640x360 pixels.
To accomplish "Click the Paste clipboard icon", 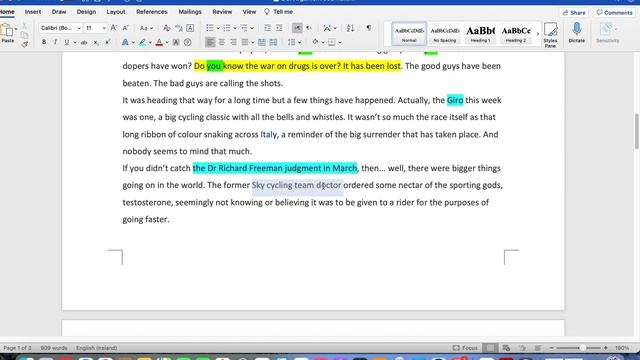I will [x=6, y=30].
